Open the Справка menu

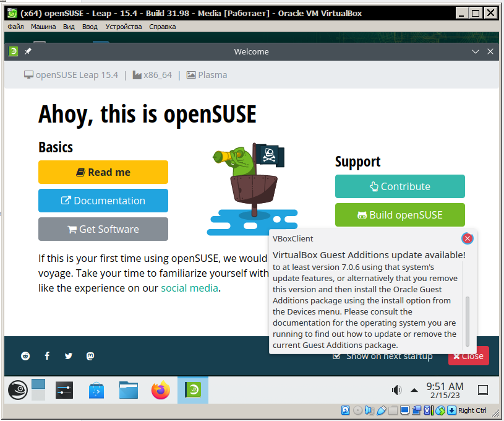[162, 27]
